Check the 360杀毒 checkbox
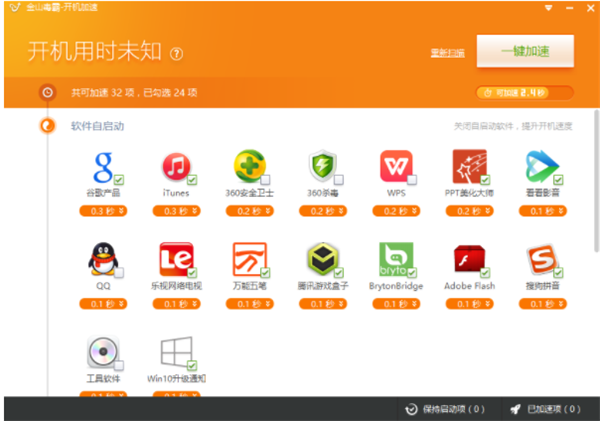 click(x=339, y=179)
